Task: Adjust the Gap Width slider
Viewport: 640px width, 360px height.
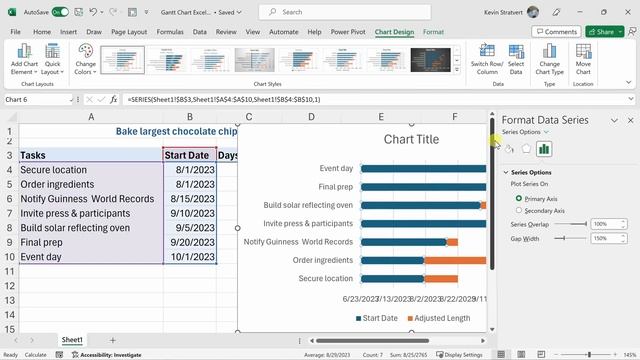Action: (570, 238)
